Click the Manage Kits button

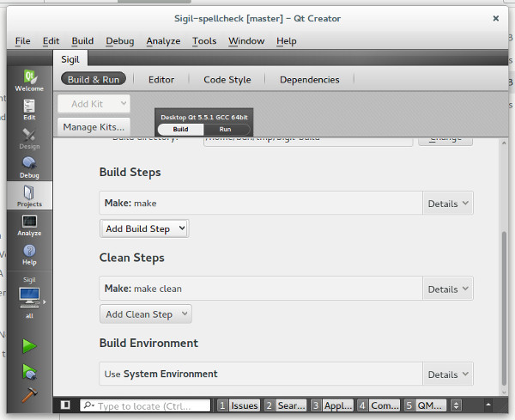point(94,127)
